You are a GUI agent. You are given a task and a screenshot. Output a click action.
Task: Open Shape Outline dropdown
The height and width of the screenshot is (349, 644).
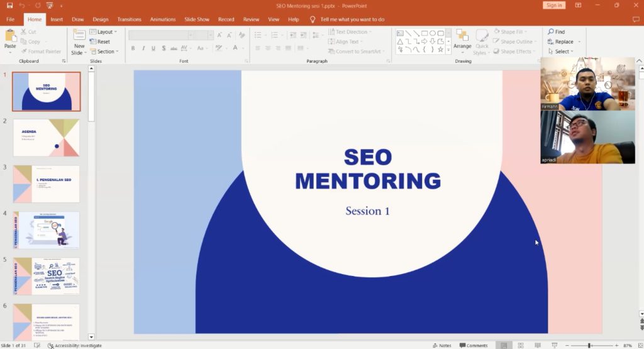click(513, 42)
